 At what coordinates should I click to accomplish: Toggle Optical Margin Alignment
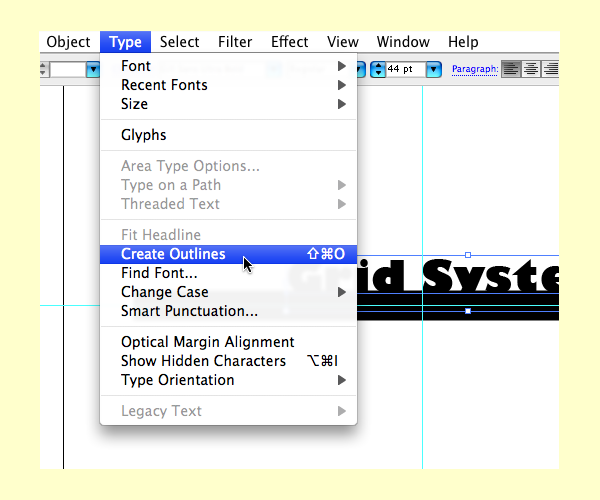pyautogui.click(x=207, y=342)
